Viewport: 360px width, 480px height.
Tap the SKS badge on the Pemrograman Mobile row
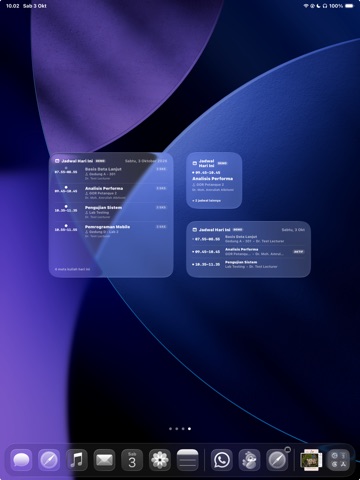click(161, 227)
